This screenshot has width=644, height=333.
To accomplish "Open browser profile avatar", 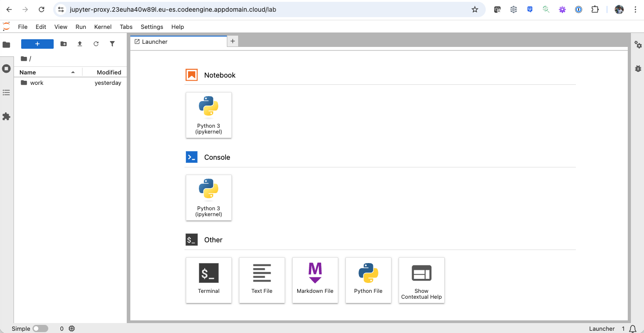I will [619, 9].
